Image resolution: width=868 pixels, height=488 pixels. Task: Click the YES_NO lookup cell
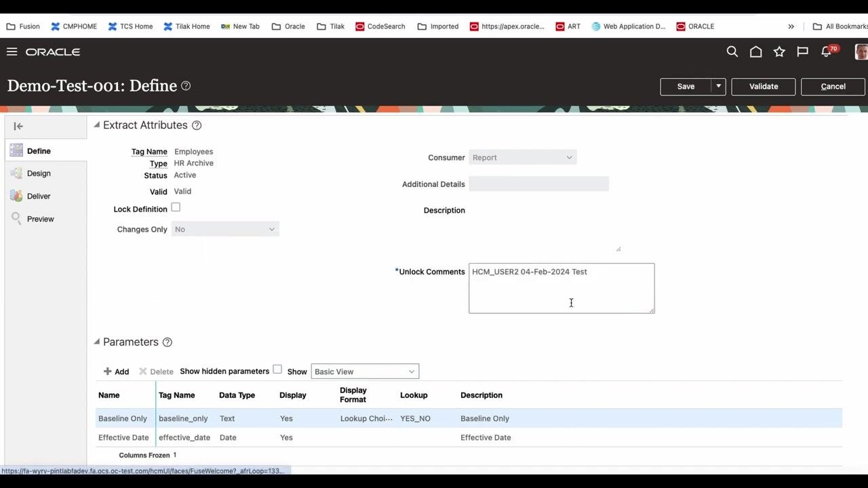click(x=416, y=418)
